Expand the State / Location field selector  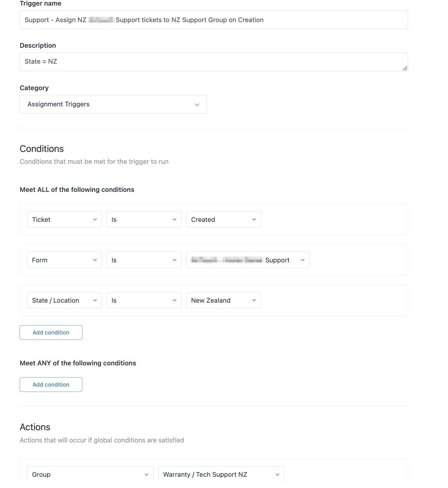pyautogui.click(x=64, y=300)
